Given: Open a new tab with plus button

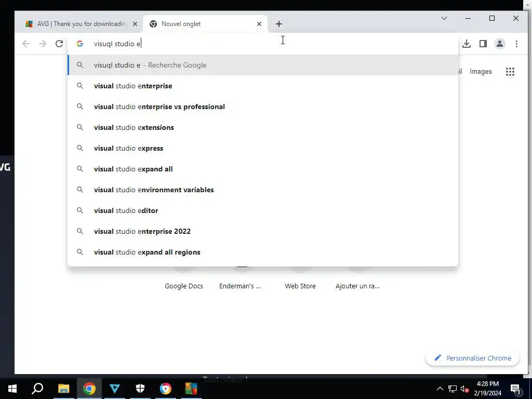Looking at the screenshot, I should pos(279,24).
